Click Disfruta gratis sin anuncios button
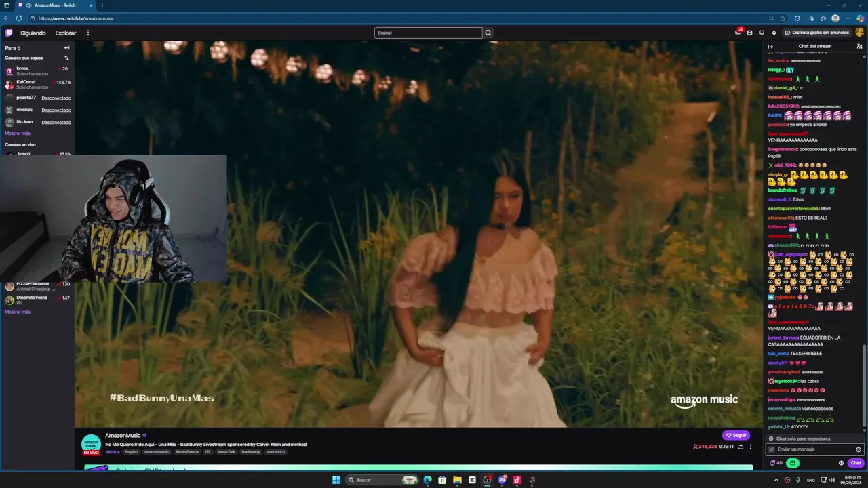The height and width of the screenshot is (488, 868). (x=816, y=33)
